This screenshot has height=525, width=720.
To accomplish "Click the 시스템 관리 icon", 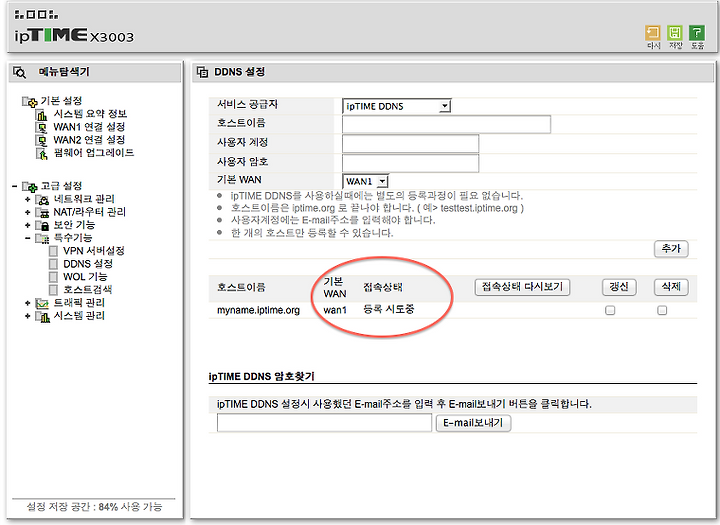I will pos(42,316).
